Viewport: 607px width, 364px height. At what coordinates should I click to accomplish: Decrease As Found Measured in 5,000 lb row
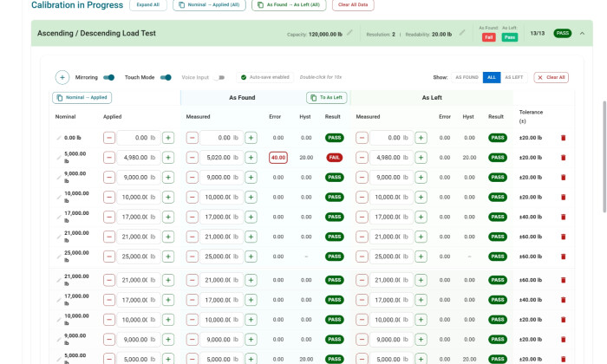[x=193, y=157]
